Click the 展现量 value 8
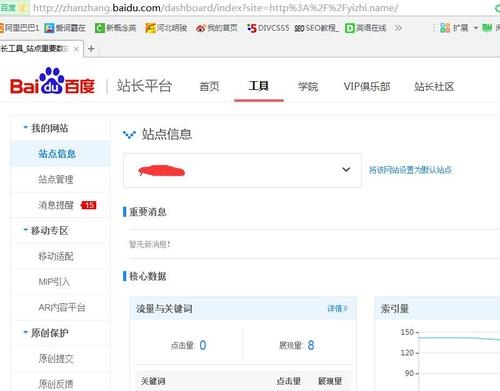The width and height of the screenshot is (500, 391). (311, 345)
